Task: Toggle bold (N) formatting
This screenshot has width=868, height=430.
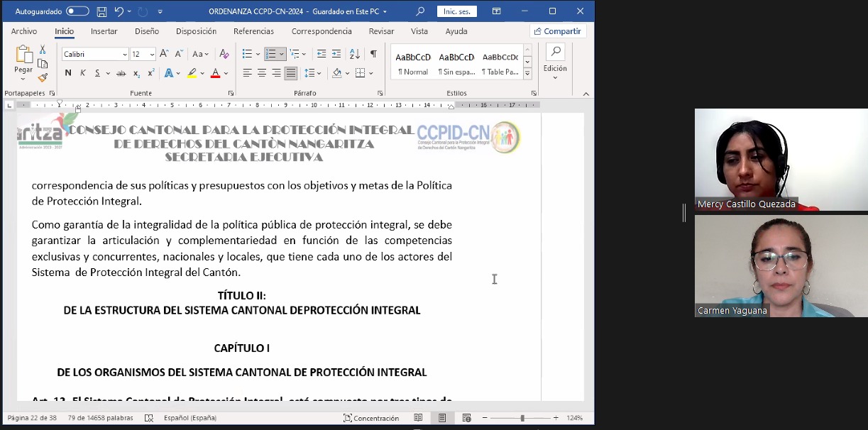Action: pyautogui.click(x=68, y=73)
